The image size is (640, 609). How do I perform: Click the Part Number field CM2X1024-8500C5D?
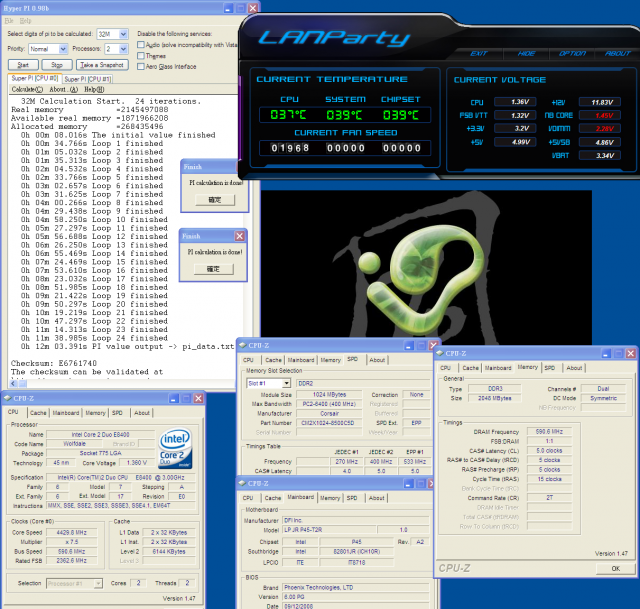[x=329, y=423]
